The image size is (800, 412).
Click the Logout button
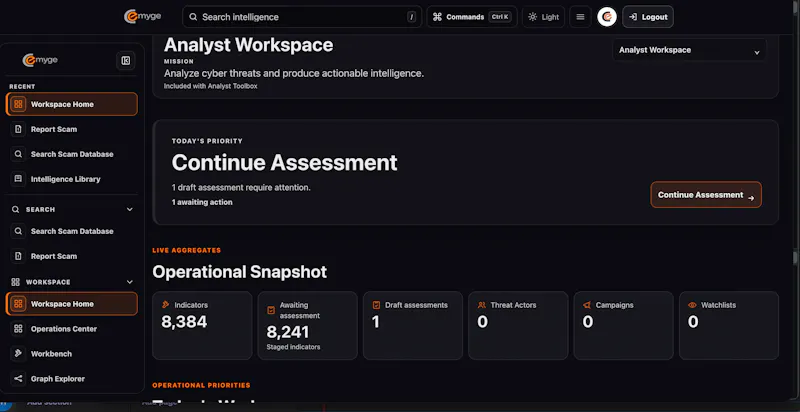(x=648, y=17)
